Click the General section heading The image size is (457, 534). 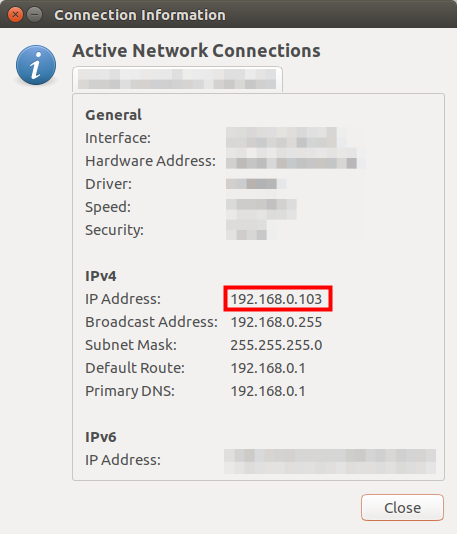click(113, 115)
